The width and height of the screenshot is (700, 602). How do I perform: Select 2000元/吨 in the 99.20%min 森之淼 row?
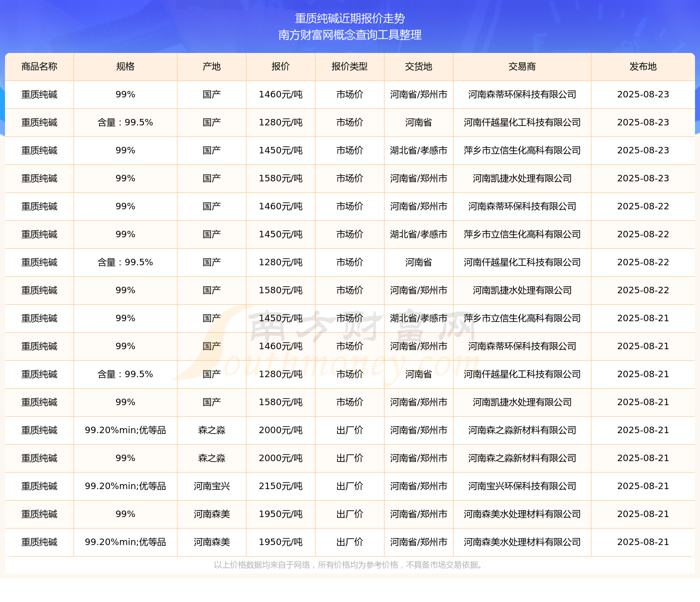(x=281, y=430)
